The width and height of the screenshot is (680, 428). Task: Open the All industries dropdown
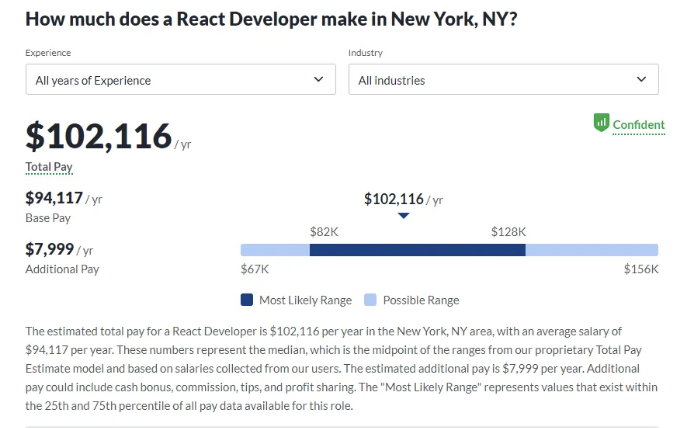click(x=503, y=79)
